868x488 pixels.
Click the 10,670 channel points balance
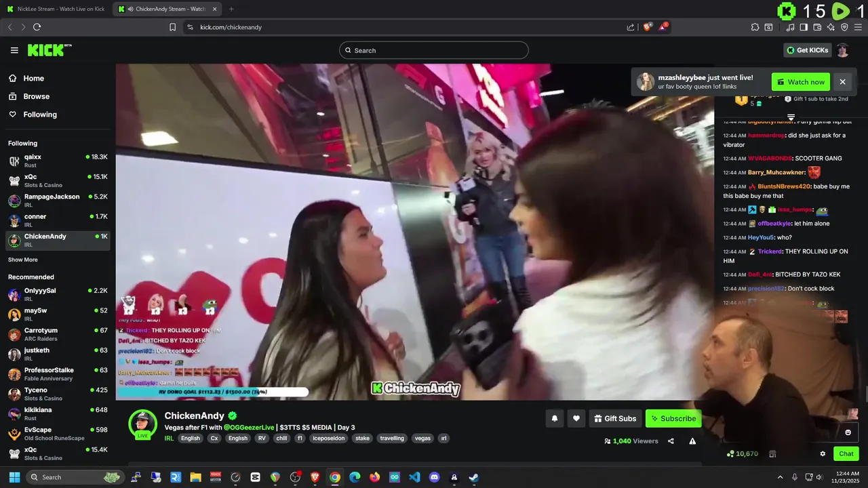coord(742,454)
